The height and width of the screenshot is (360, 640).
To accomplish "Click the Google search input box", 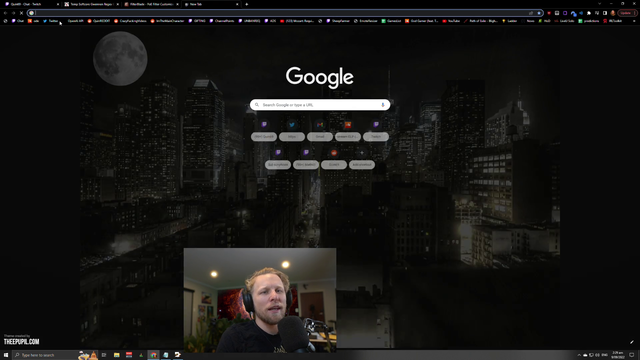I will pos(320,105).
